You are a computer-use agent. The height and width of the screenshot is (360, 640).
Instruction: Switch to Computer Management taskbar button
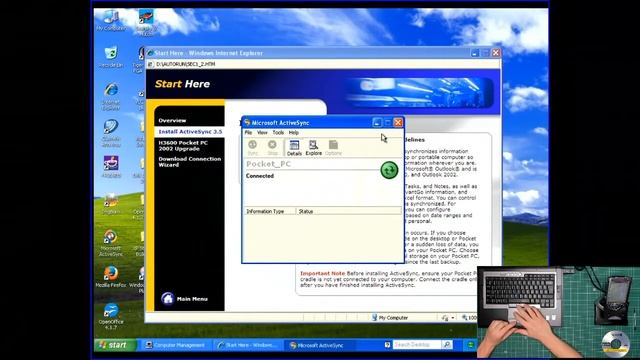(x=176, y=345)
